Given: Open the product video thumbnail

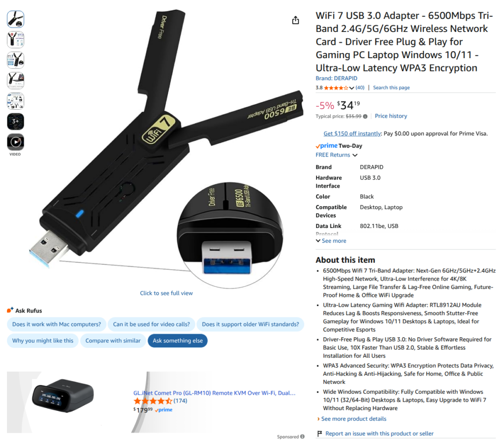Looking at the screenshot, I should point(15,142).
